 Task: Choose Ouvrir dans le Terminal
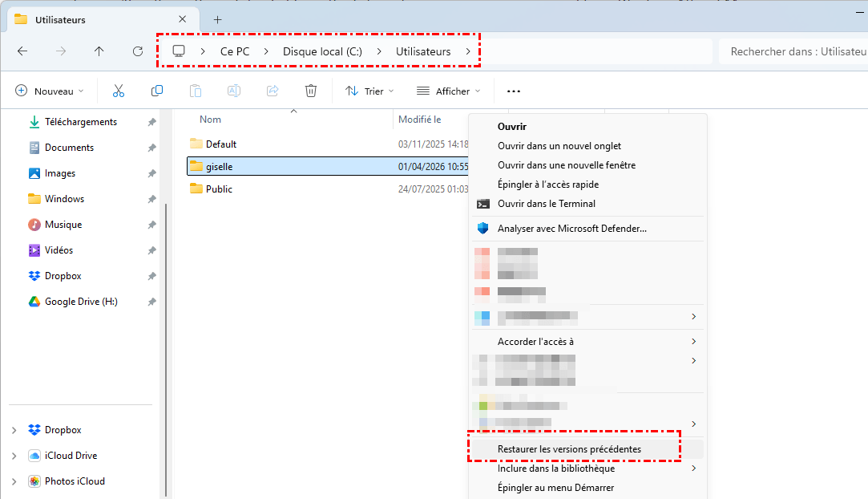tap(546, 204)
